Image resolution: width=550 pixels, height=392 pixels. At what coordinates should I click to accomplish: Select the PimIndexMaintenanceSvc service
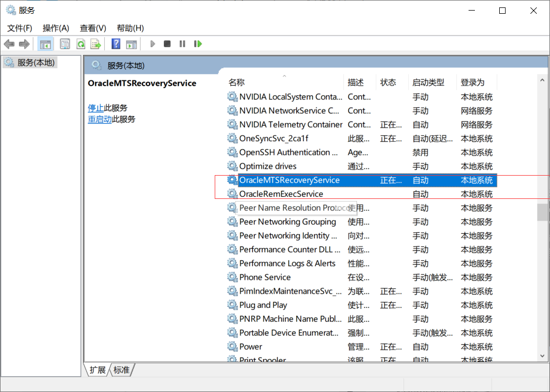(290, 291)
